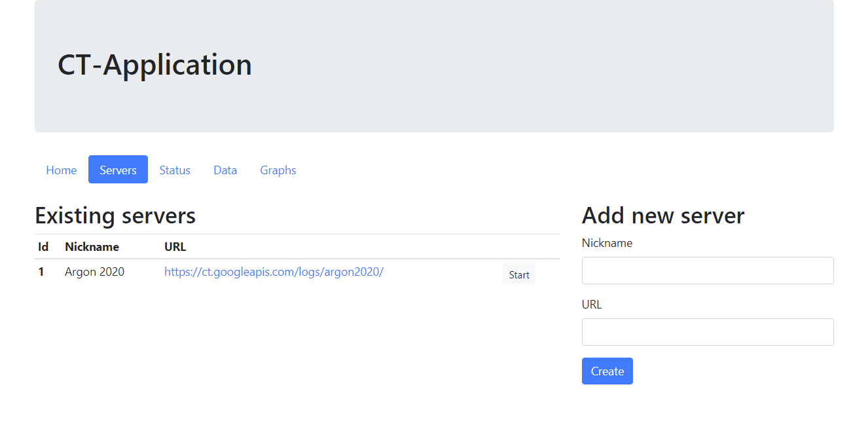868x431 pixels.
Task: Select the Nickname column header in table
Action: click(92, 247)
